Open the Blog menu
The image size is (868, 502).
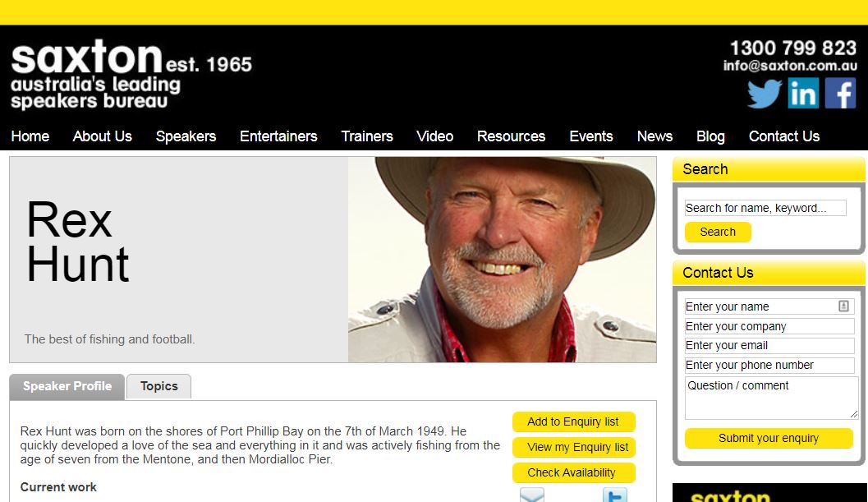point(711,136)
